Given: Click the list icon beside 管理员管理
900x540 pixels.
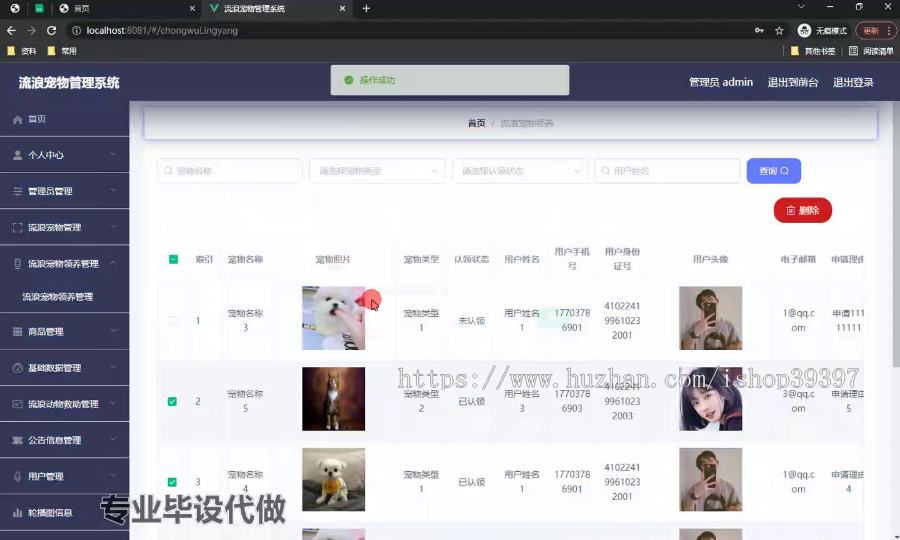Looking at the screenshot, I should point(17,191).
